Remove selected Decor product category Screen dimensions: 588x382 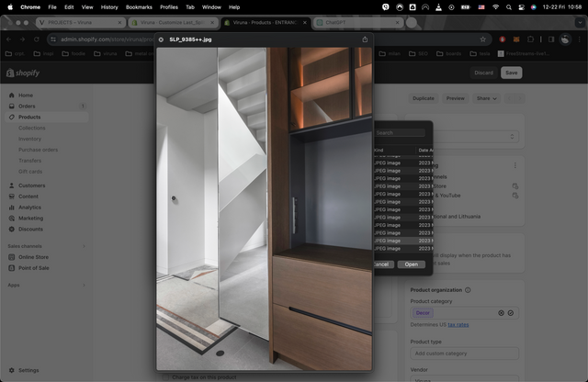pos(502,313)
